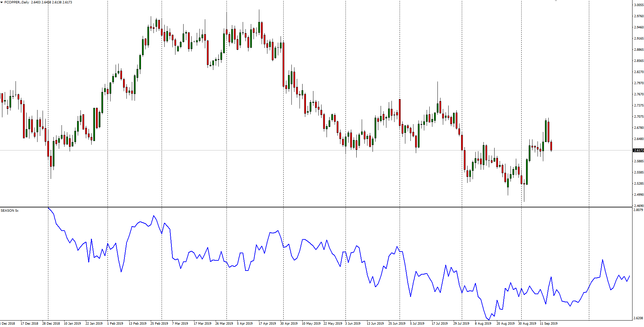Click the 2.7670 price axis label
Viewport: 644px width, 327px height.
[x=639, y=94]
